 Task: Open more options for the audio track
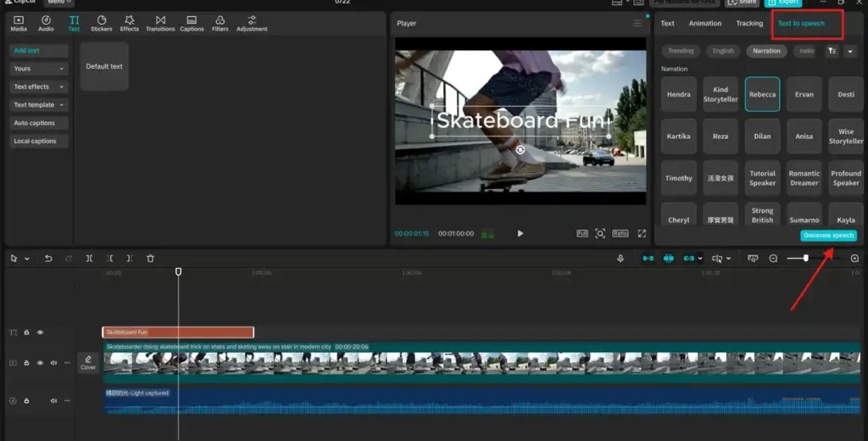tap(67, 400)
